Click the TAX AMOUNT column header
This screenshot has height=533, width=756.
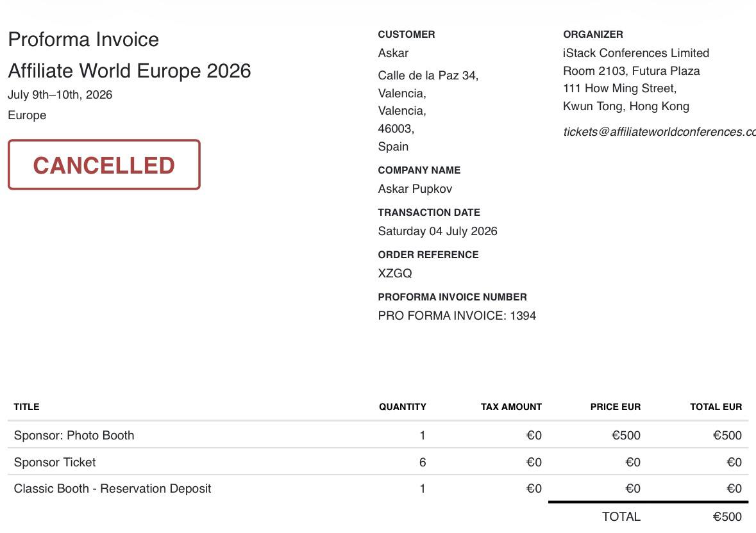511,407
